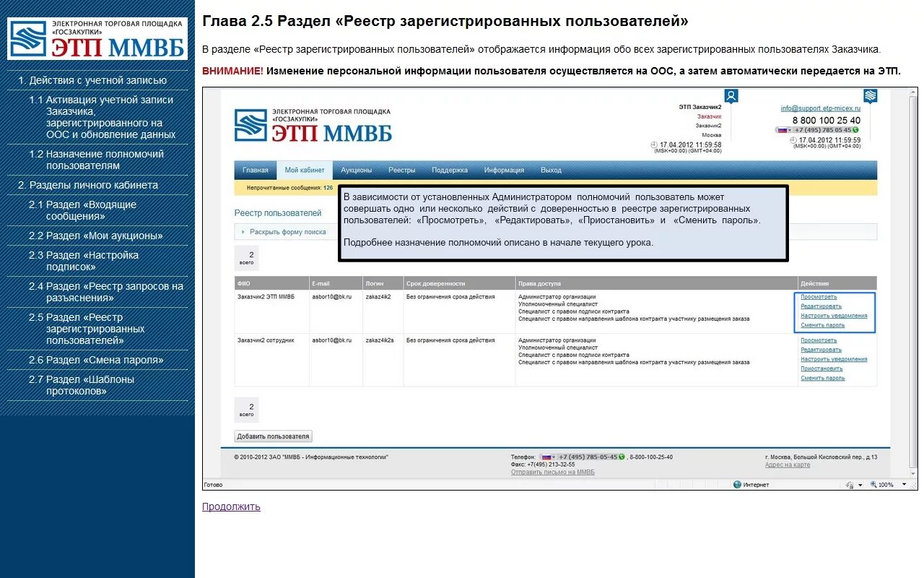Open sidebar item 1. Действия с учетной записью
This screenshot has height=578, width=924.
point(92,80)
